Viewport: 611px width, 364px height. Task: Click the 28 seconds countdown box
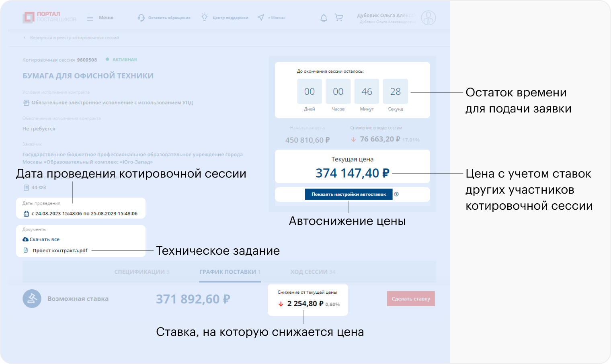[396, 92]
